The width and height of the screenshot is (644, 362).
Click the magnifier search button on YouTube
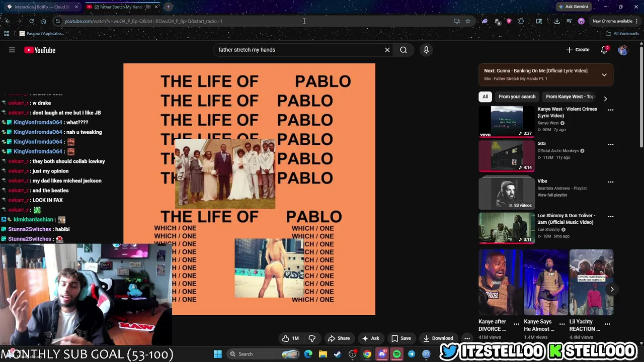point(404,50)
